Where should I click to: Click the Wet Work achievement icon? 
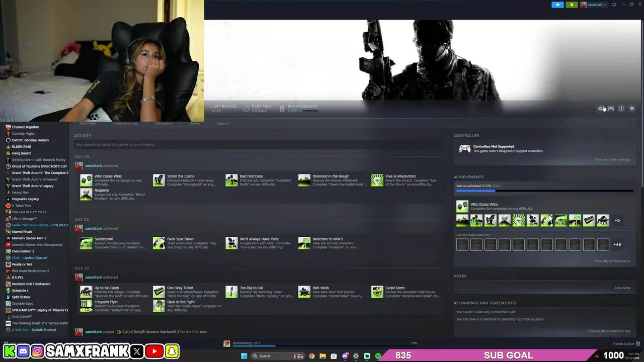[x=304, y=292]
